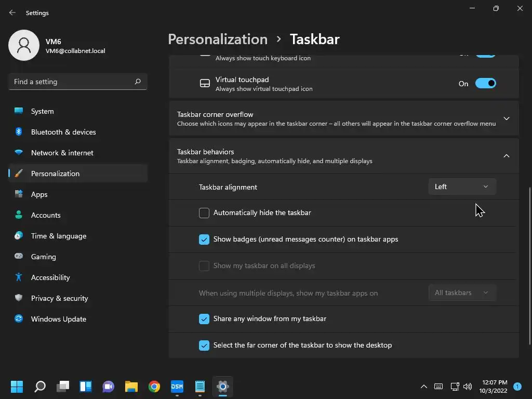The height and width of the screenshot is (399, 532).
Task: Click the Settings gear on the taskbar
Action: [x=222, y=387]
